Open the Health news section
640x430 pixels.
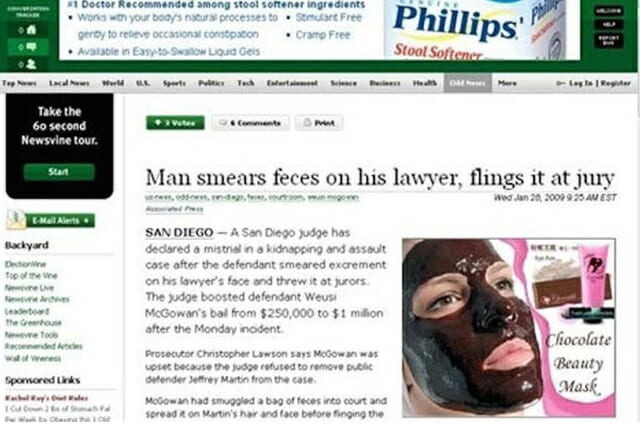coord(425,83)
